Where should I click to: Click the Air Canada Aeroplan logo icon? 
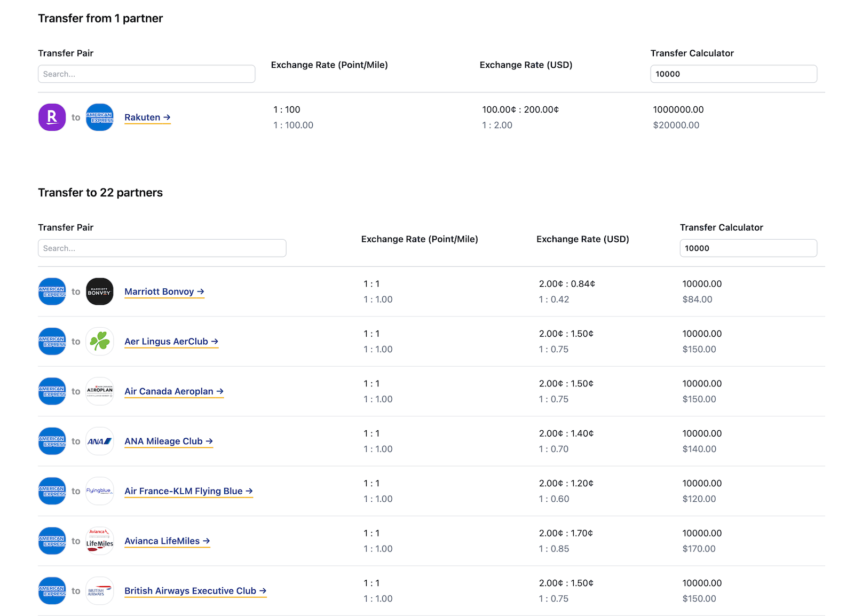tap(100, 391)
